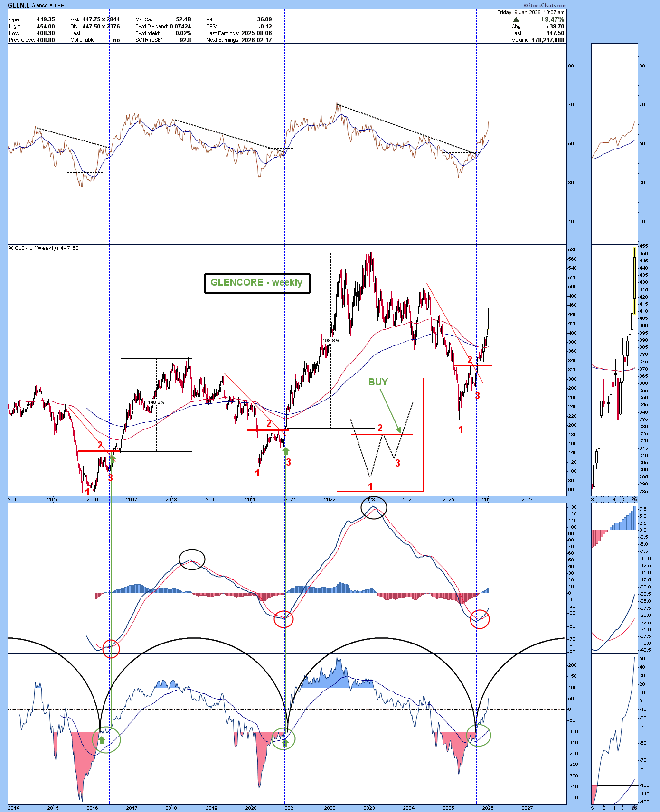Click the Volume value in the header
The width and height of the screenshot is (660, 812).
[547, 40]
